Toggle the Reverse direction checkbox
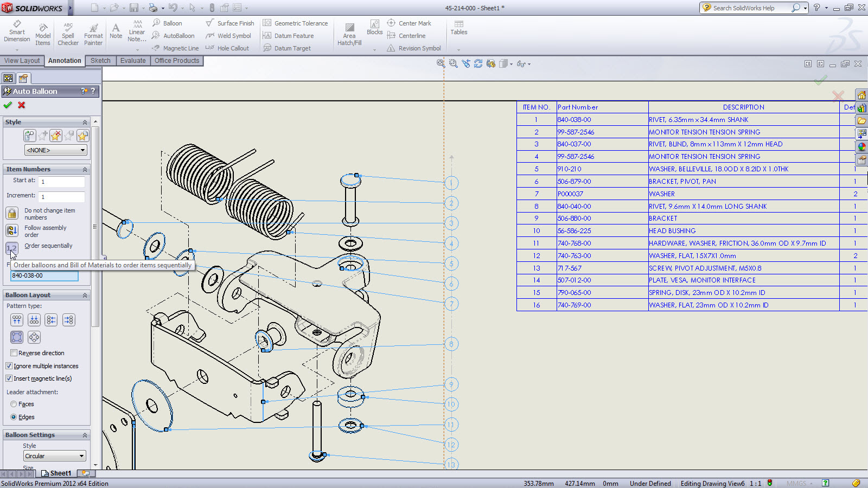The width and height of the screenshot is (868, 488). (14, 353)
